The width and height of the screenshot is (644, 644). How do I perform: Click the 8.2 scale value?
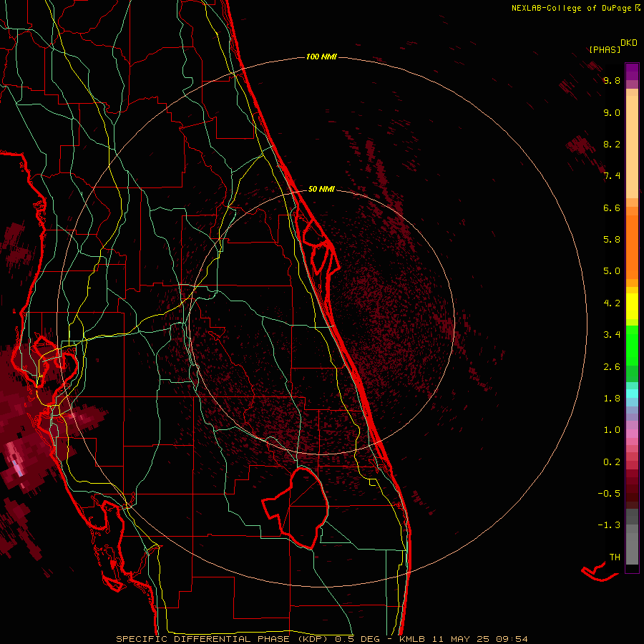pos(612,144)
